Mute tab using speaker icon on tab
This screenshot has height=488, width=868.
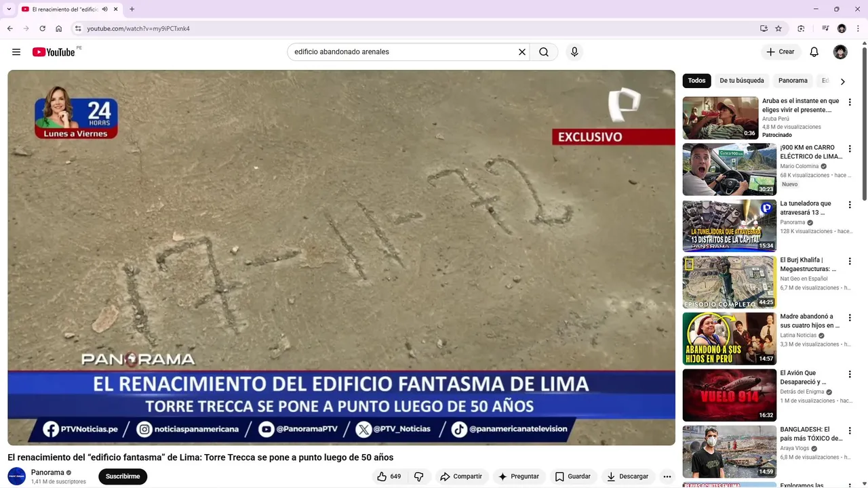point(104,9)
